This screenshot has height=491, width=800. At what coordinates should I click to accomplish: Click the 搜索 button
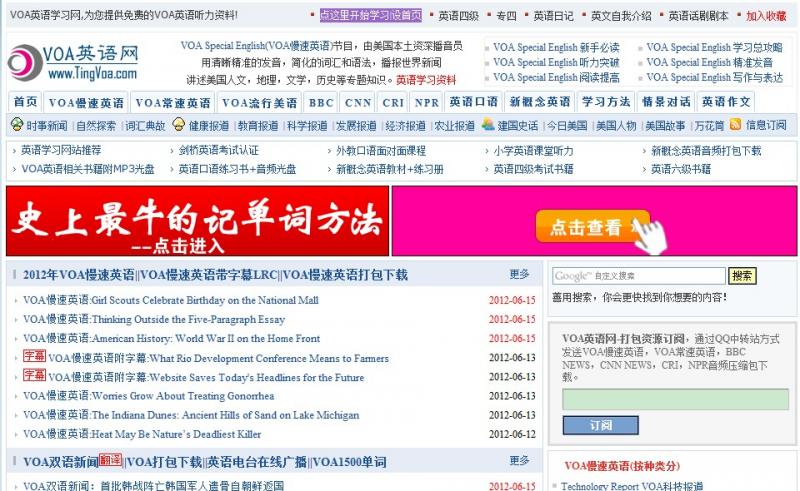click(x=742, y=276)
